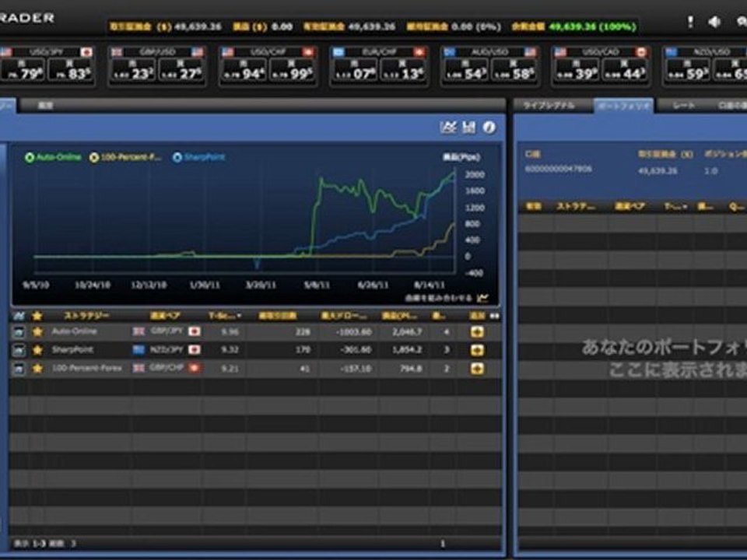The width and height of the screenshot is (747, 560).
Task: Add 100-Percent-Forex to portfolio with plus button
Action: (x=477, y=369)
